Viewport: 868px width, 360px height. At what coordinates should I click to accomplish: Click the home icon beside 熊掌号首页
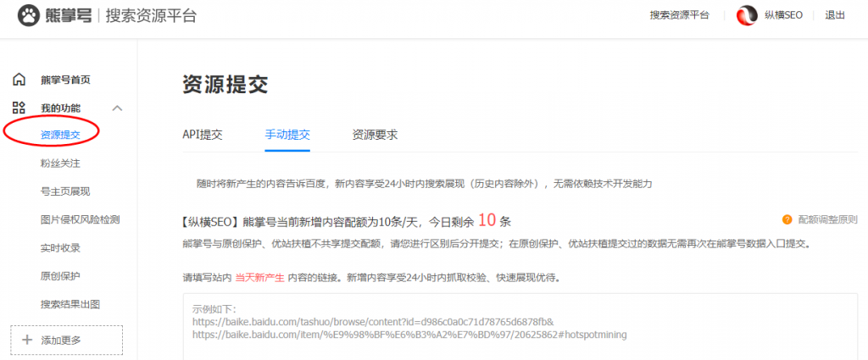point(19,80)
